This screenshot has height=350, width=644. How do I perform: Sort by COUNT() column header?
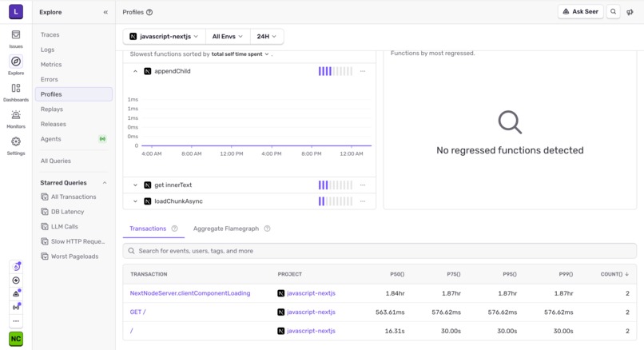pyautogui.click(x=614, y=274)
